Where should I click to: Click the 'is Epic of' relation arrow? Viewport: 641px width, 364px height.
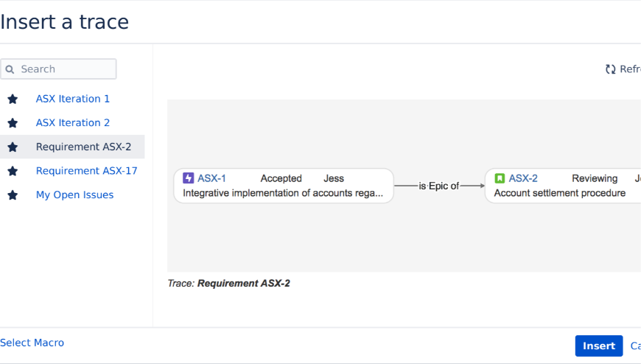pos(439,186)
